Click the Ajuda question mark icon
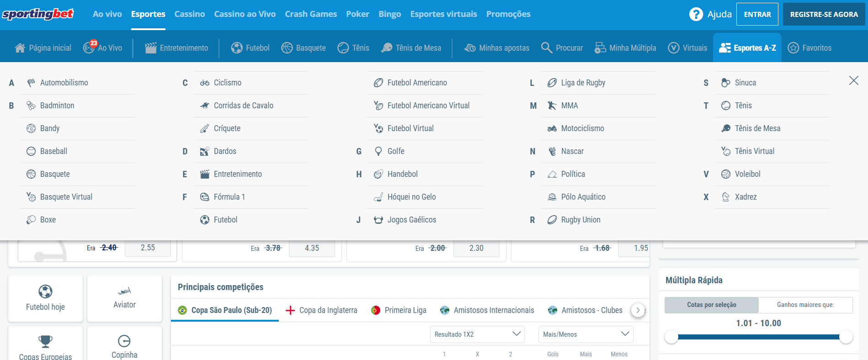The image size is (868, 360). (696, 14)
